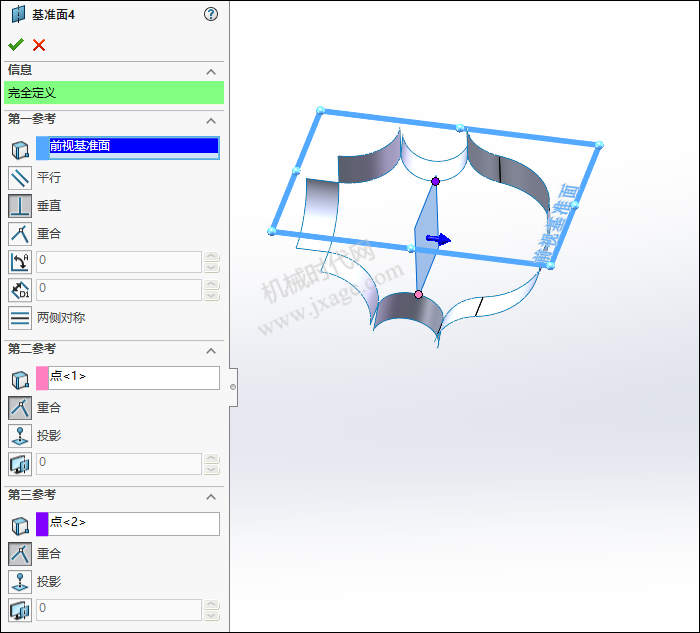Click the third reference offset value field
Image resolution: width=700 pixels, height=633 pixels.
click(x=119, y=610)
